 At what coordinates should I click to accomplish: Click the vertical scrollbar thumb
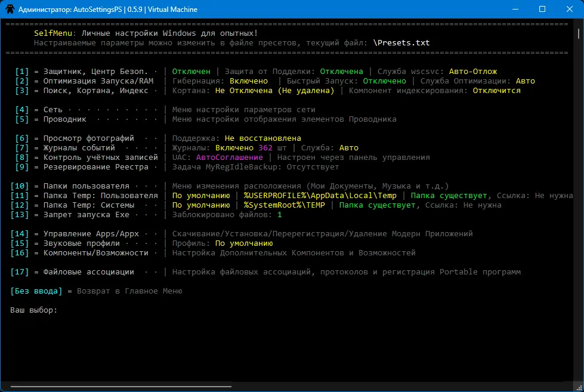tap(579, 33)
